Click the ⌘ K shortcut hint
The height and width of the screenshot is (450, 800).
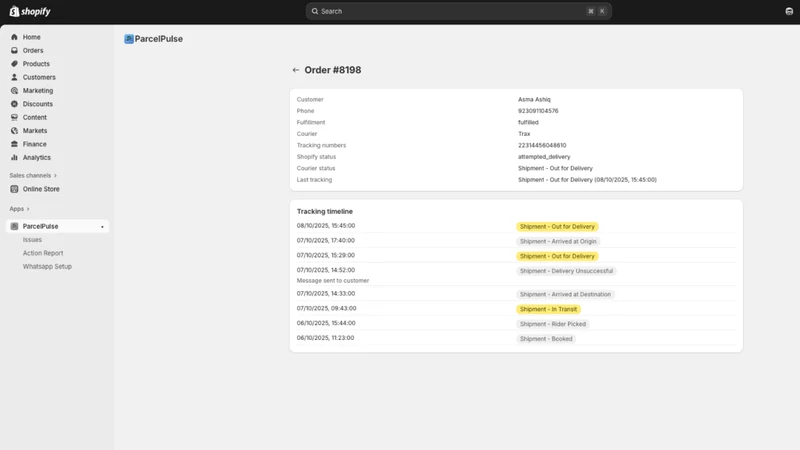[x=596, y=11]
